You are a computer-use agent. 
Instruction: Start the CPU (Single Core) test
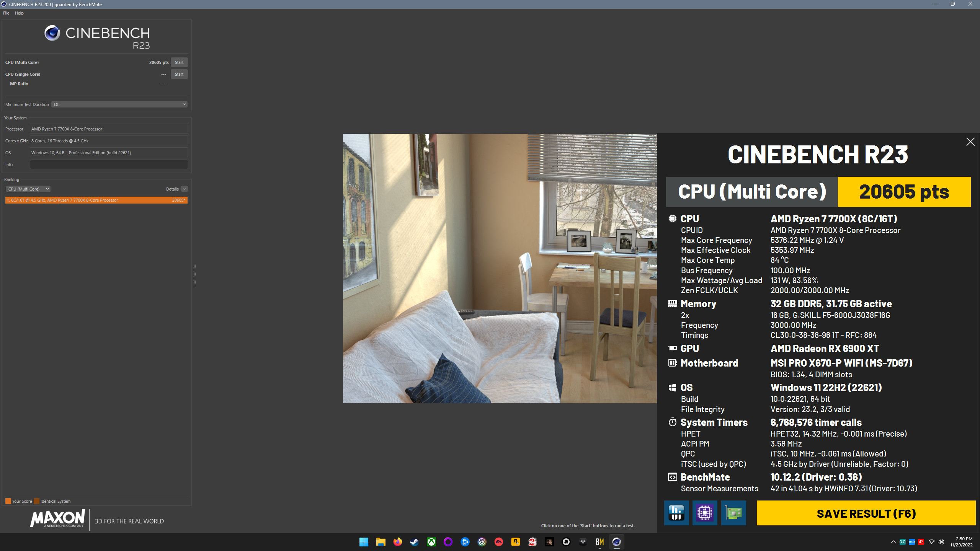point(179,74)
